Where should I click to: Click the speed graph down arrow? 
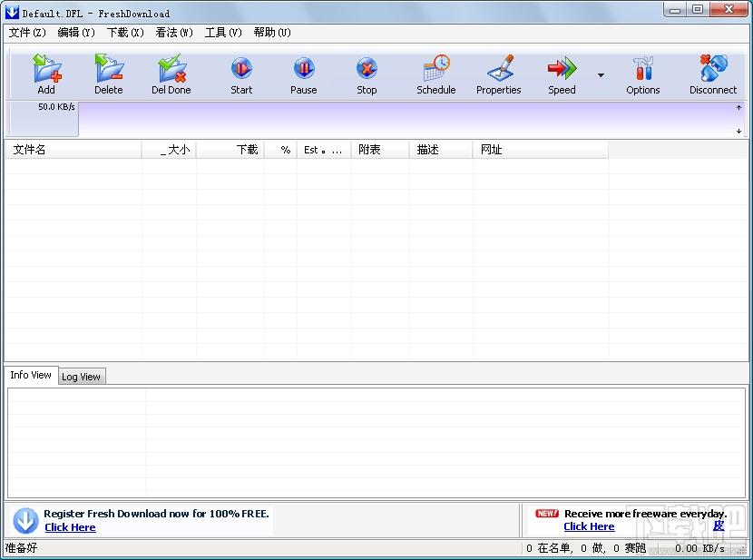(738, 131)
